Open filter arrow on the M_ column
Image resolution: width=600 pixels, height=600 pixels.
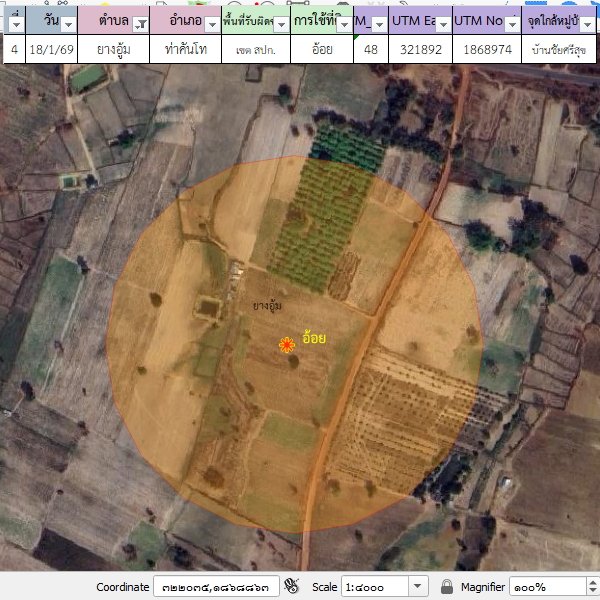[379, 24]
